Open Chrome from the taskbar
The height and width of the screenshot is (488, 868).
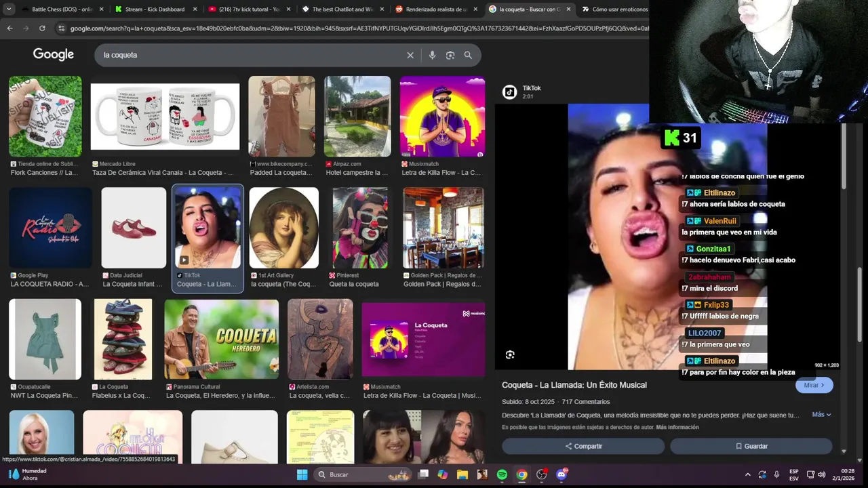point(521,474)
